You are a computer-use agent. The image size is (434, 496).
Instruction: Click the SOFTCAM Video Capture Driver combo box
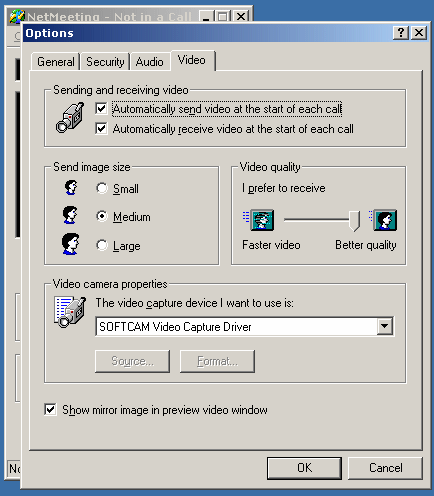point(244,326)
